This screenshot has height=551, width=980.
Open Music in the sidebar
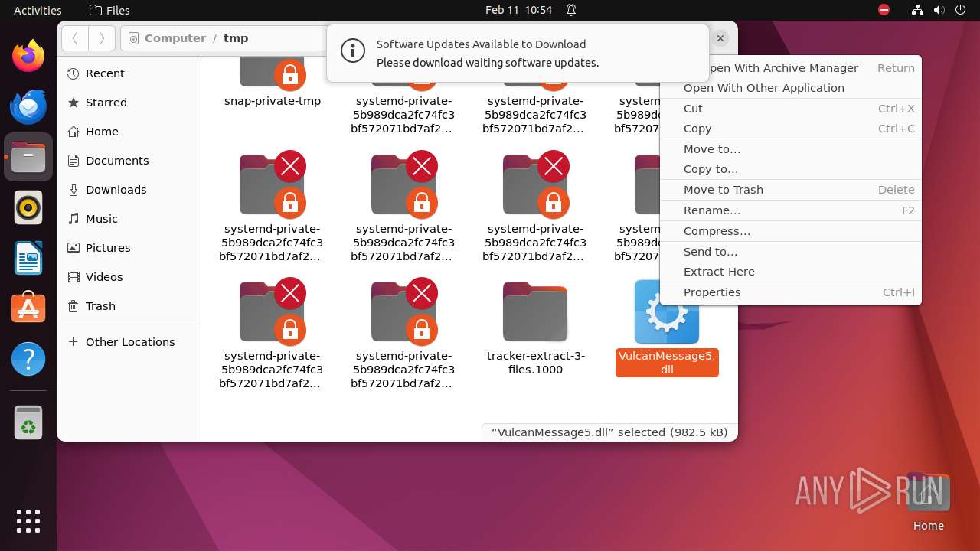[129, 219]
